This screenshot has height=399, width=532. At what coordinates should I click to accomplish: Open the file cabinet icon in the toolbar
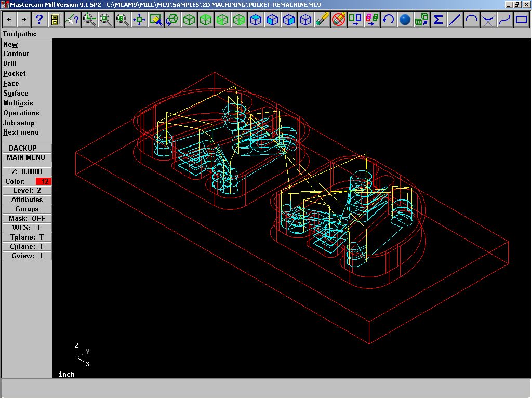[56, 20]
